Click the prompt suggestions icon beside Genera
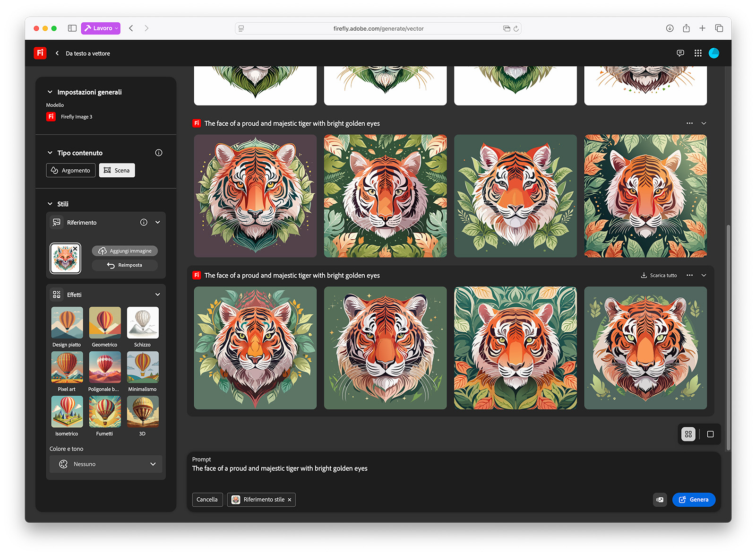Screen dimensions: 756x555 click(x=660, y=500)
